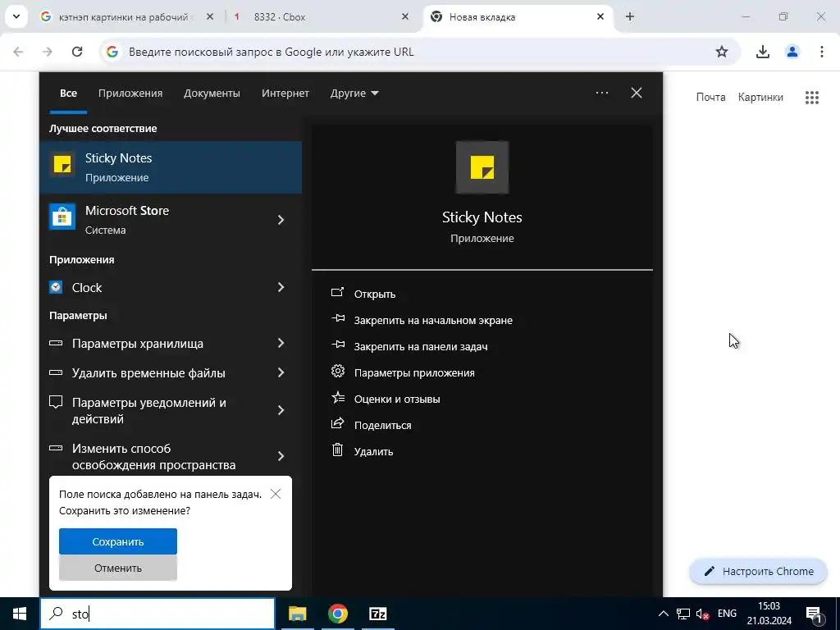Open Chrome tab search dropdown
Viewport: 840px width, 630px height.
coord(16,16)
